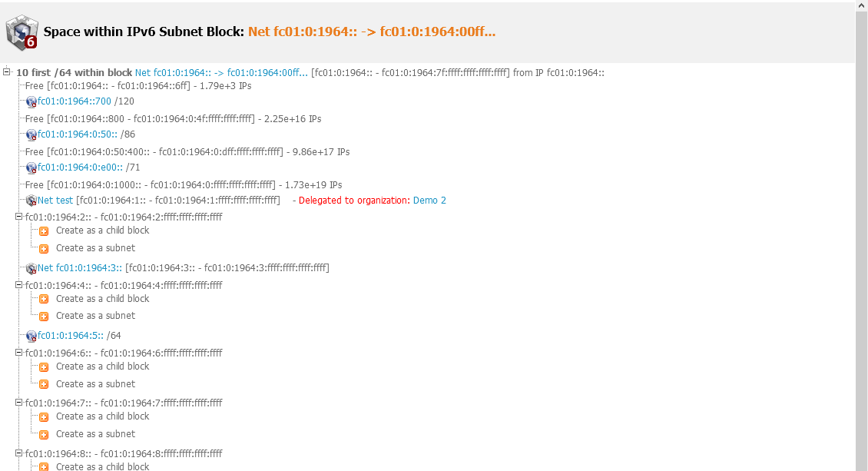This screenshot has height=471, width=868.
Task: Open the Demo 2 organization link
Action: 429,201
